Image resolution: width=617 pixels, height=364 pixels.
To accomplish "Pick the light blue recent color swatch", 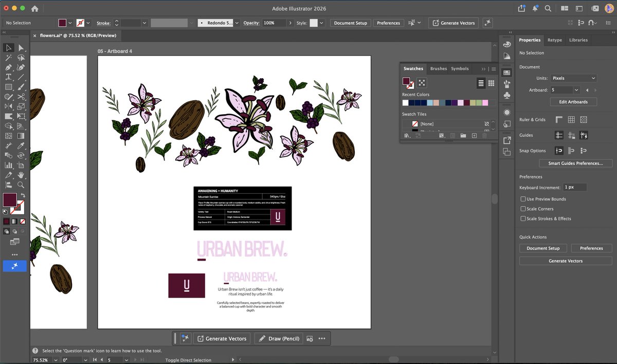I will pos(430,103).
